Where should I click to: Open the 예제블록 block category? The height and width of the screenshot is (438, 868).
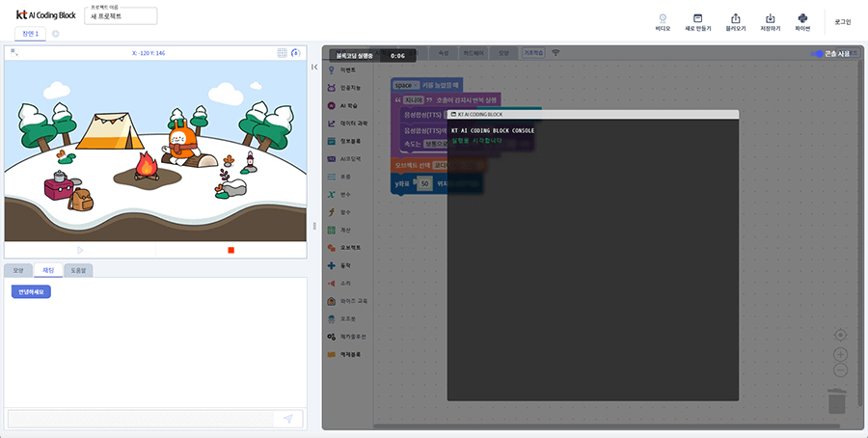(343, 354)
